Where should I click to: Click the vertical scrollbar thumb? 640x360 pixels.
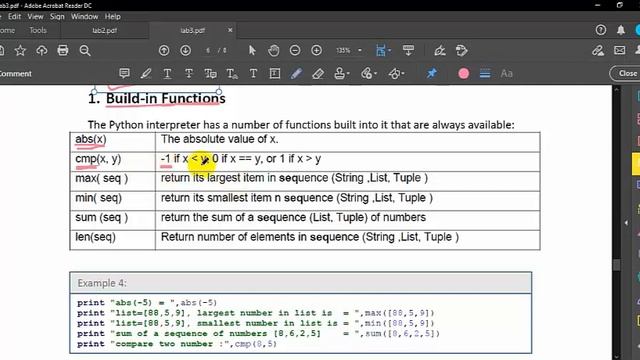tap(616, 264)
